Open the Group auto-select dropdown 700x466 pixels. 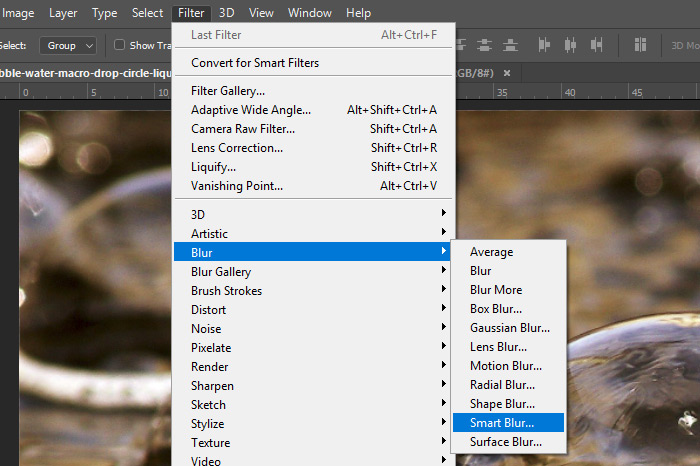[68, 46]
